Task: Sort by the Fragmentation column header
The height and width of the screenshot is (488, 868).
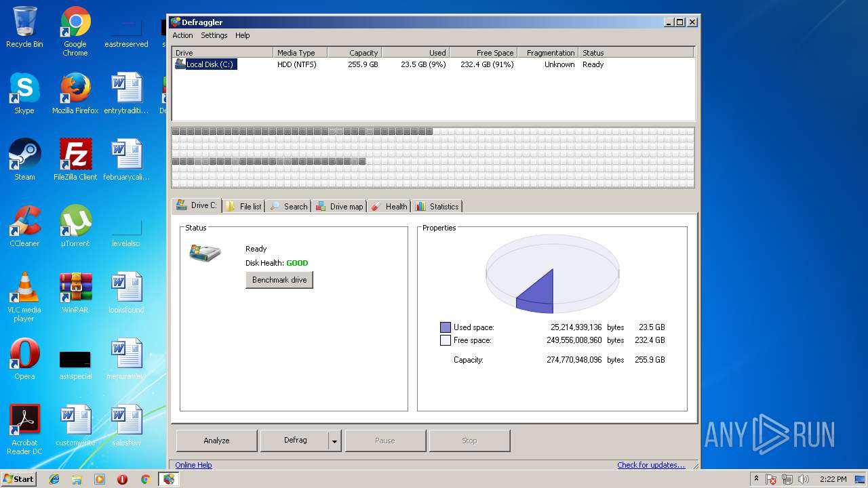Action: click(x=547, y=52)
